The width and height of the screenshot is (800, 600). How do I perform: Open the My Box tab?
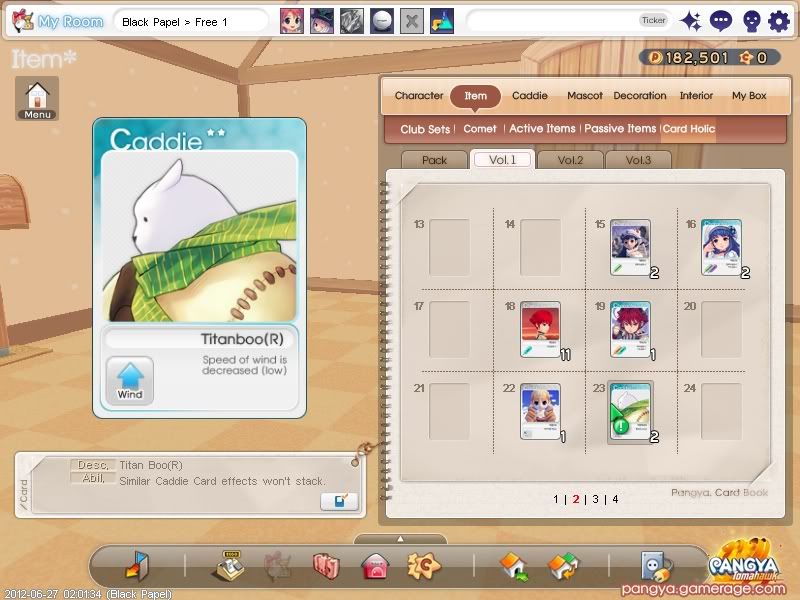point(749,95)
